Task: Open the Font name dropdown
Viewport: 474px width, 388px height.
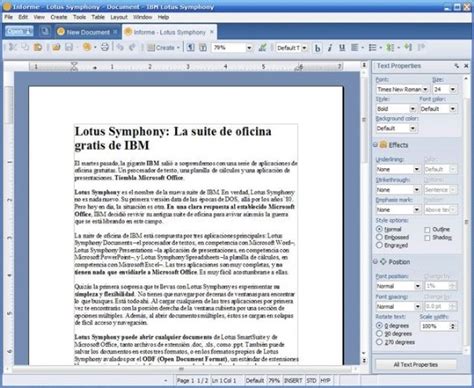Action: click(425, 89)
